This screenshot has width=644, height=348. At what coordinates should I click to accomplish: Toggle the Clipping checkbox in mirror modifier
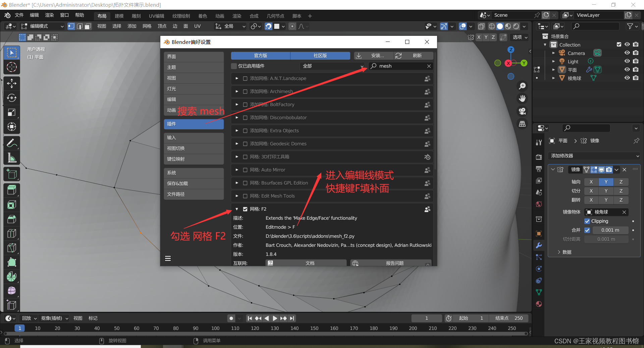[x=587, y=221]
